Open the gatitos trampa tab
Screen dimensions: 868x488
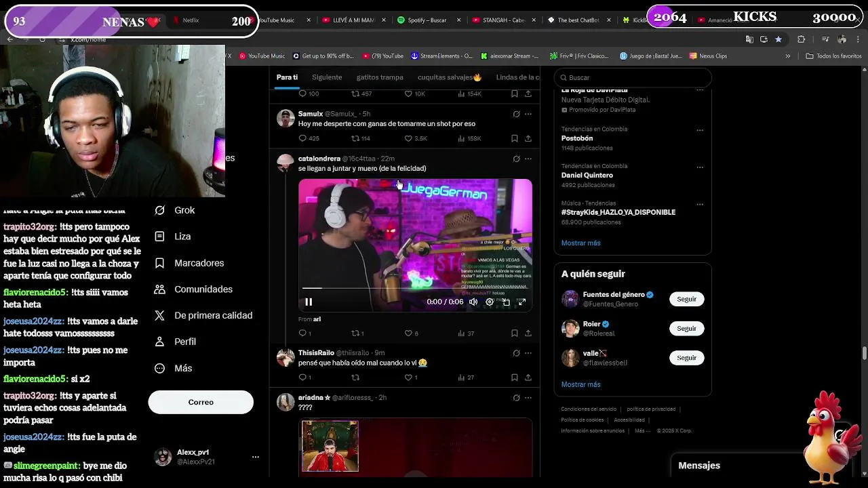click(380, 77)
